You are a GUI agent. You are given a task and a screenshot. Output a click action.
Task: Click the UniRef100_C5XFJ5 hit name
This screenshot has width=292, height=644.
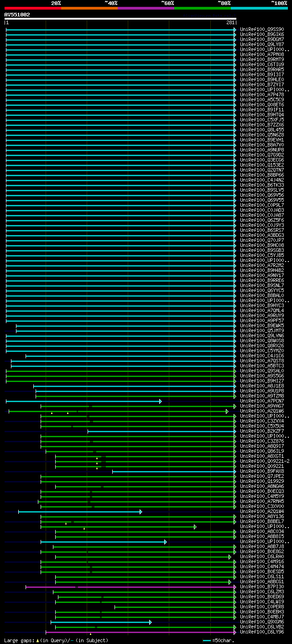pos(262,120)
